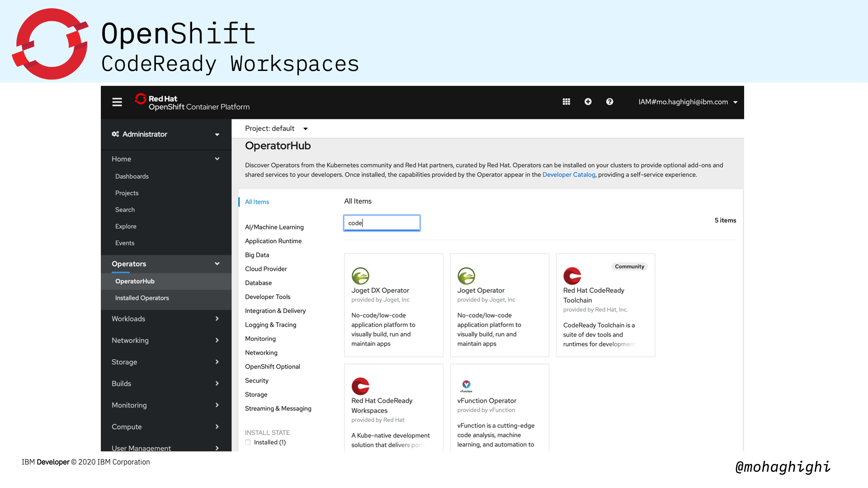The image size is (868, 488).
Task: Follow the Developer Catalog link
Action: tap(569, 175)
